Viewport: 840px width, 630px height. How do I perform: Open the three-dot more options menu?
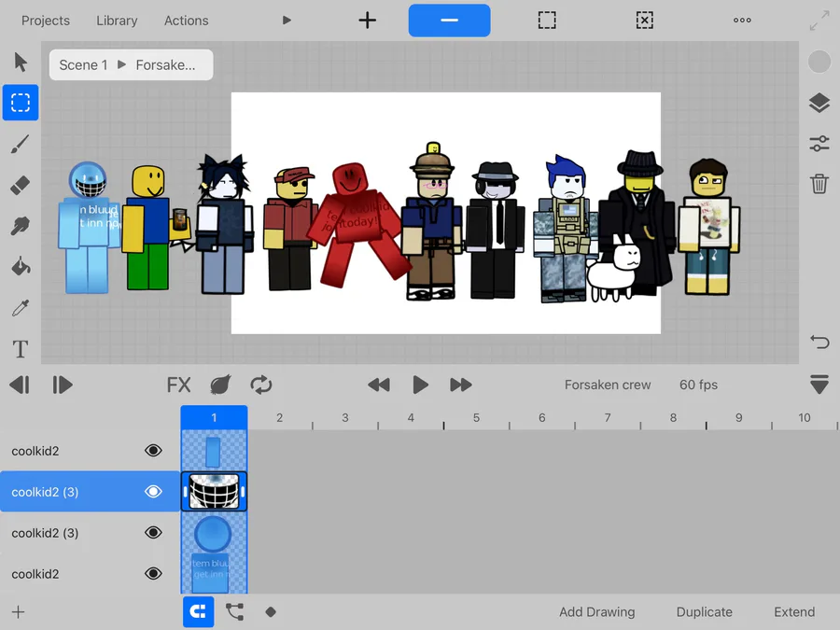pos(742,21)
